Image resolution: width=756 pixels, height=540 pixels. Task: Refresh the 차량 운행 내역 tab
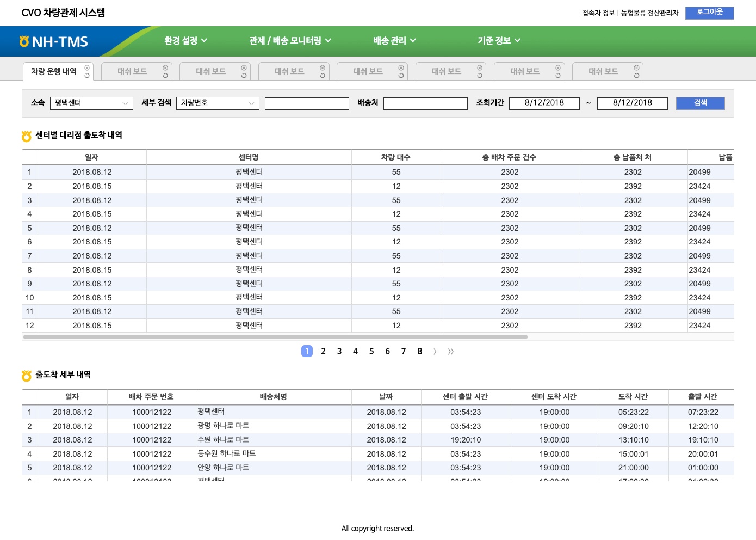click(86, 74)
